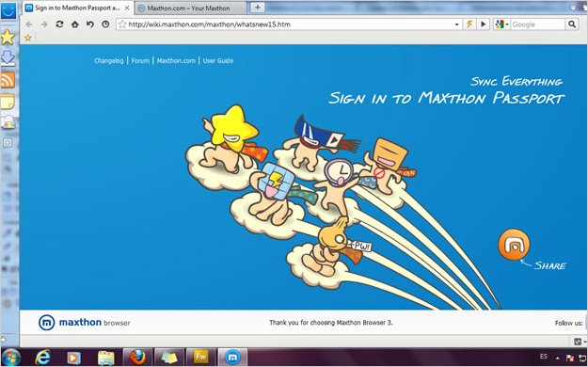Click 'Thank you for choosing Maxthon Browser 3.' text

331,323
